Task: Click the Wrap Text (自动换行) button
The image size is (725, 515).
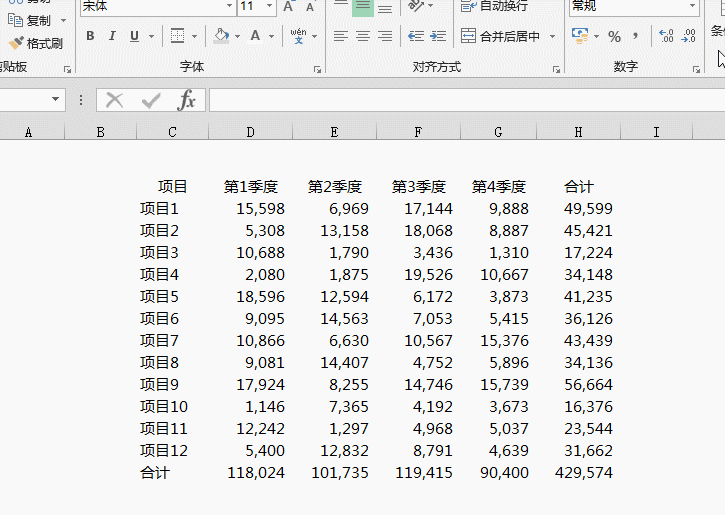Action: (495, 6)
